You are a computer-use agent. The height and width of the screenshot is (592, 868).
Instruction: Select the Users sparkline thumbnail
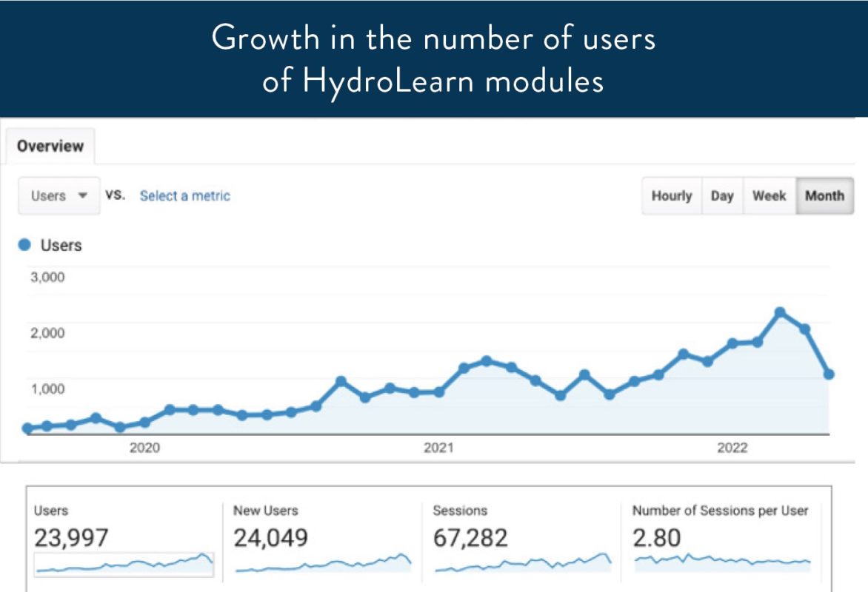(x=124, y=564)
